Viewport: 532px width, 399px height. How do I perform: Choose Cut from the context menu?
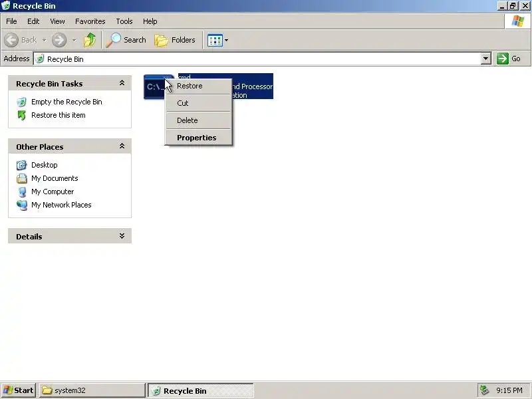click(198, 103)
